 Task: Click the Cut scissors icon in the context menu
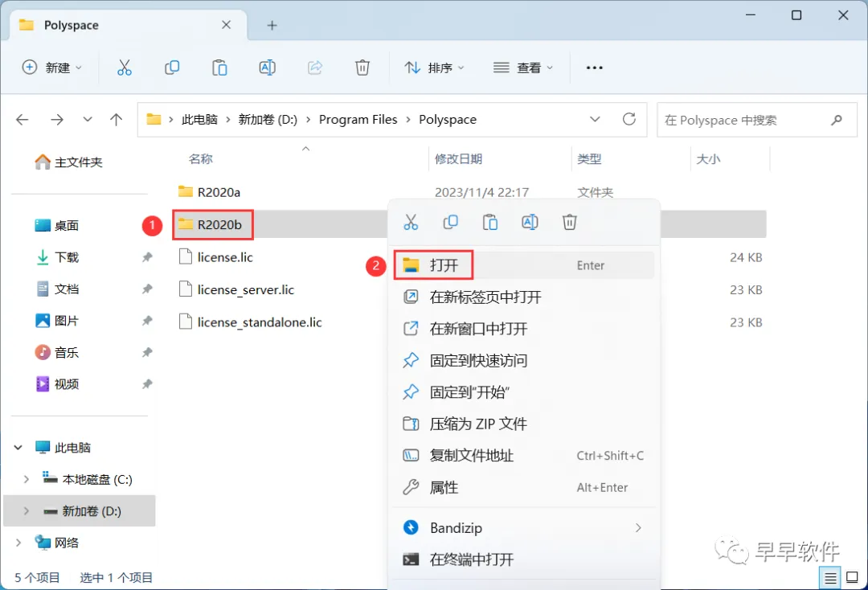pos(411,223)
